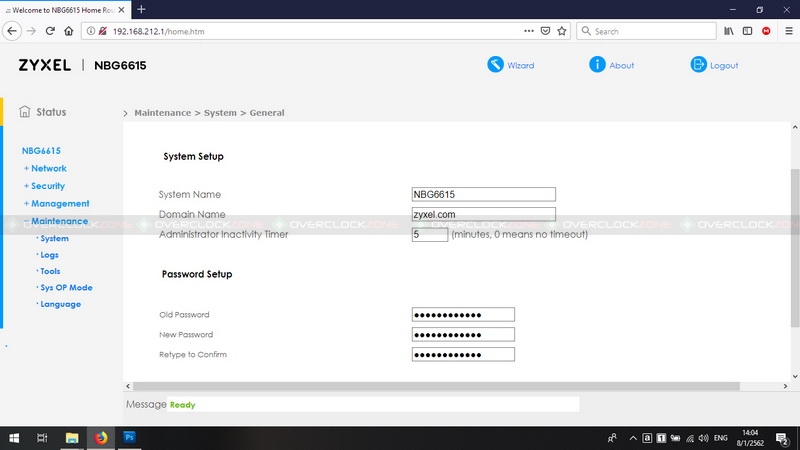Viewport: 800px width, 450px height.
Task: Select System under Maintenance
Action: 54,238
